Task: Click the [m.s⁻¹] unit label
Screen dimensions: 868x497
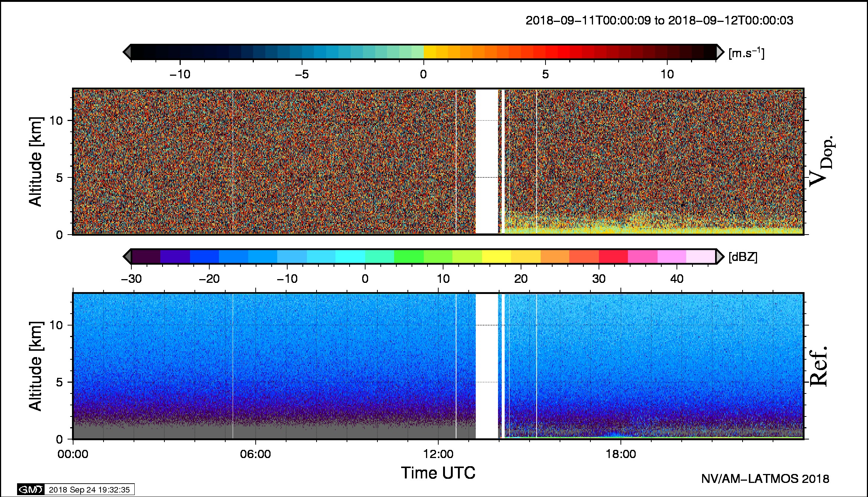Action: pos(746,53)
